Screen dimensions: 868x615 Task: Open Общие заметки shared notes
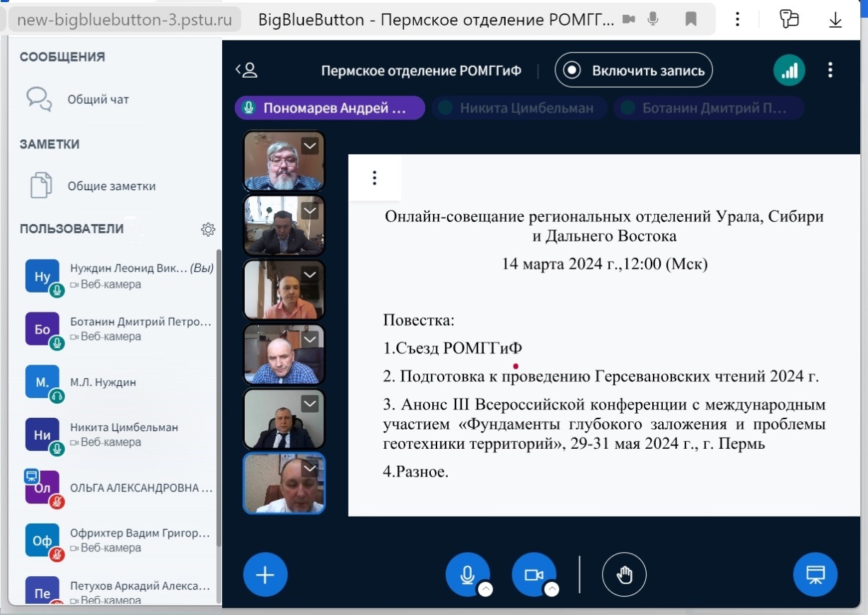[92, 186]
